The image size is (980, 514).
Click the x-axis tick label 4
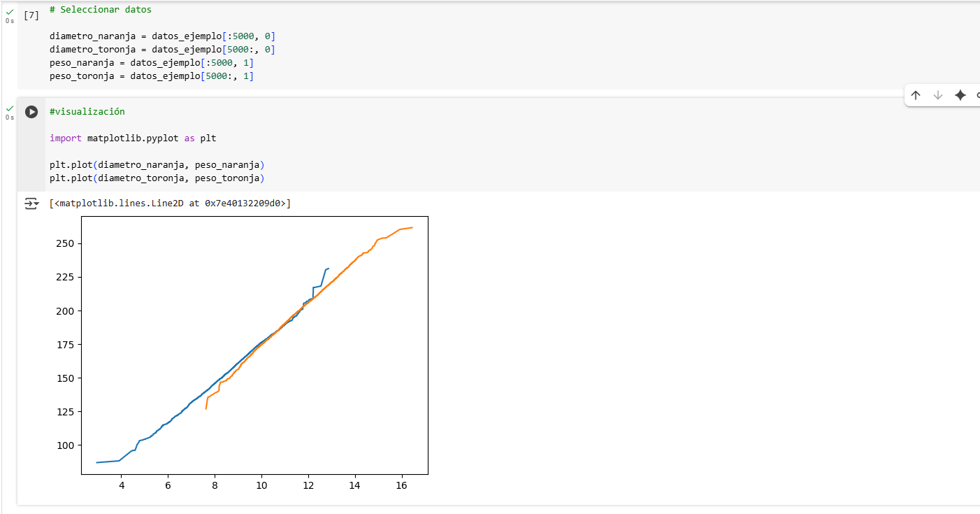tap(122, 486)
